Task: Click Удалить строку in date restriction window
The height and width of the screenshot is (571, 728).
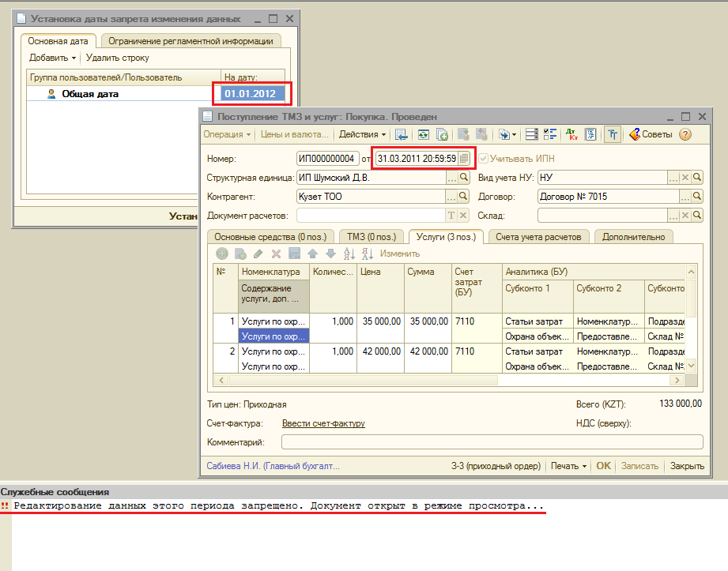Action: point(117,58)
